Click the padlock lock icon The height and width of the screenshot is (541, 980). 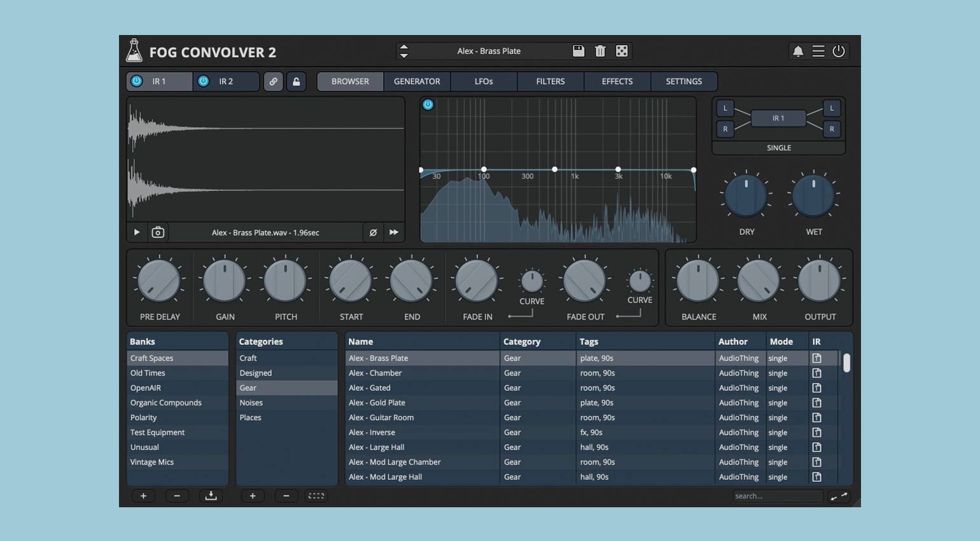pyautogui.click(x=296, y=81)
